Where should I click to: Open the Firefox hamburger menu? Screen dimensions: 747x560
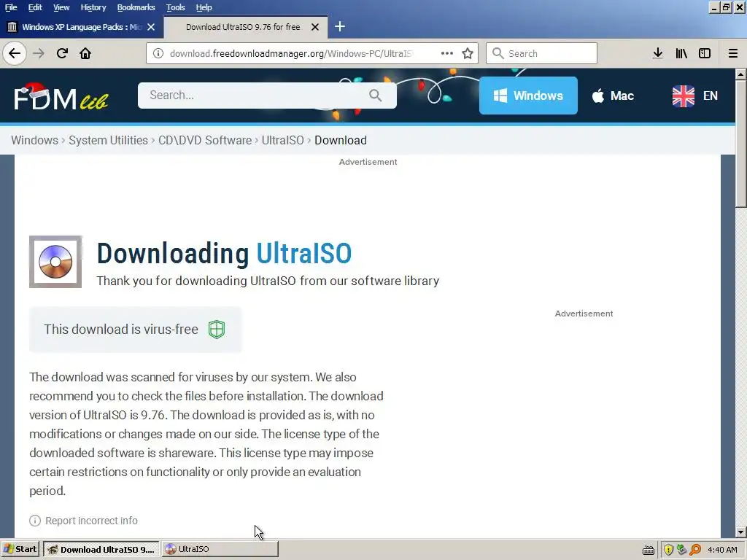[733, 53]
